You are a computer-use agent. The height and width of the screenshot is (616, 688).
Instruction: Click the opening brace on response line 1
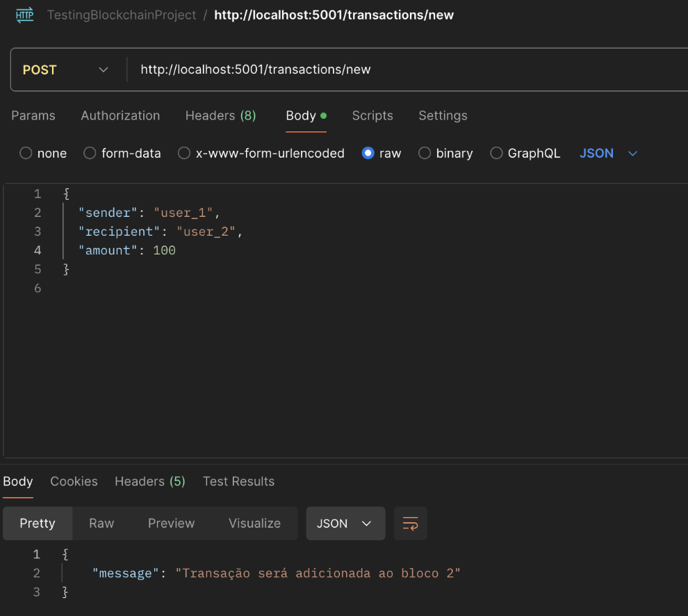click(x=65, y=555)
